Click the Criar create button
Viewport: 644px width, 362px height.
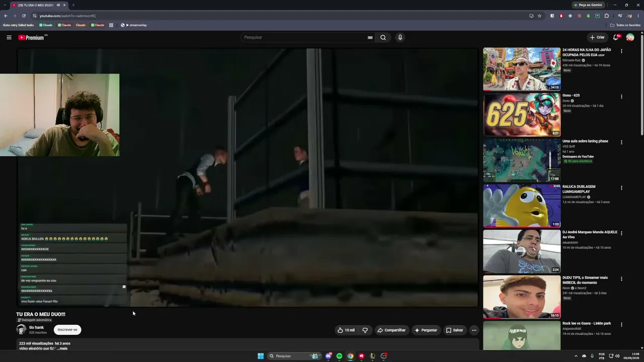pyautogui.click(x=597, y=37)
